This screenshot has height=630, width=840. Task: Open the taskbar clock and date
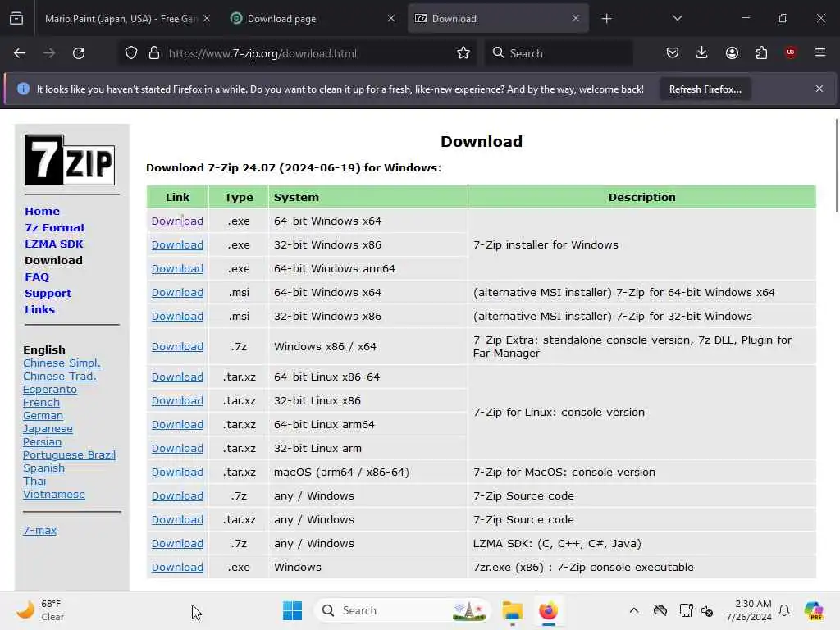(749, 610)
